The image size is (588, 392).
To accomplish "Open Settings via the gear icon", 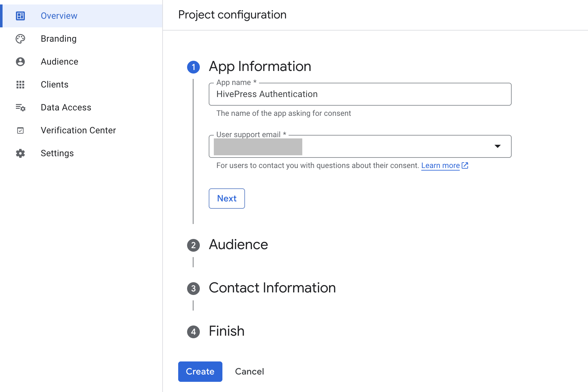I will point(20,153).
